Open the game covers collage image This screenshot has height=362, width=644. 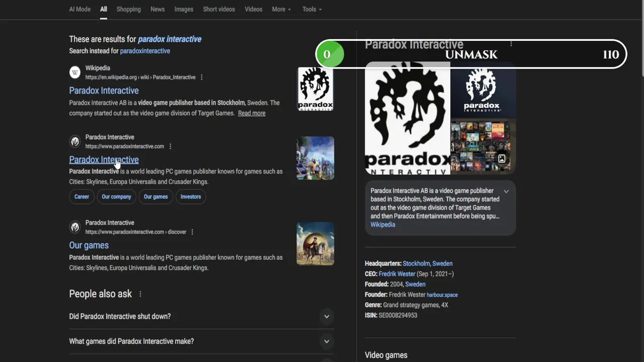point(483,146)
